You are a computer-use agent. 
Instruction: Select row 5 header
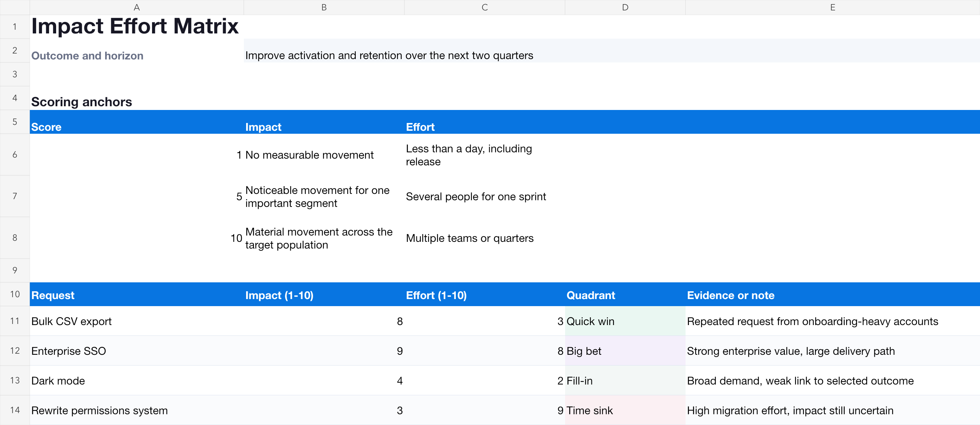(x=15, y=122)
